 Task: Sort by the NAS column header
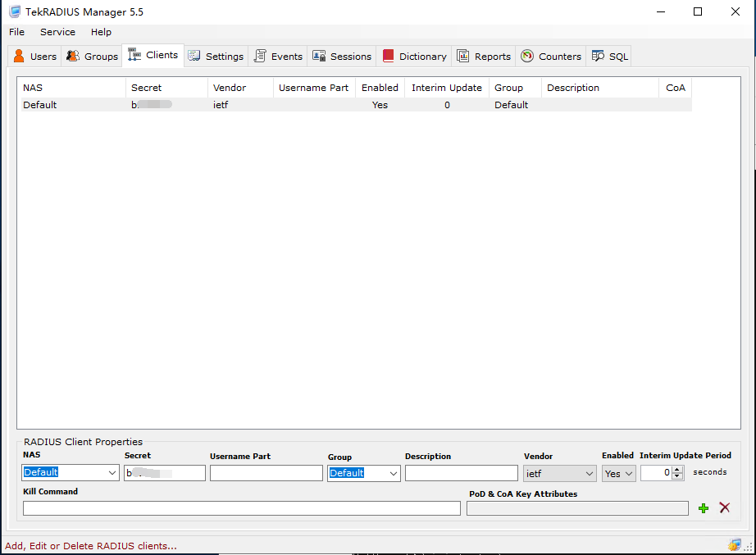click(x=73, y=88)
